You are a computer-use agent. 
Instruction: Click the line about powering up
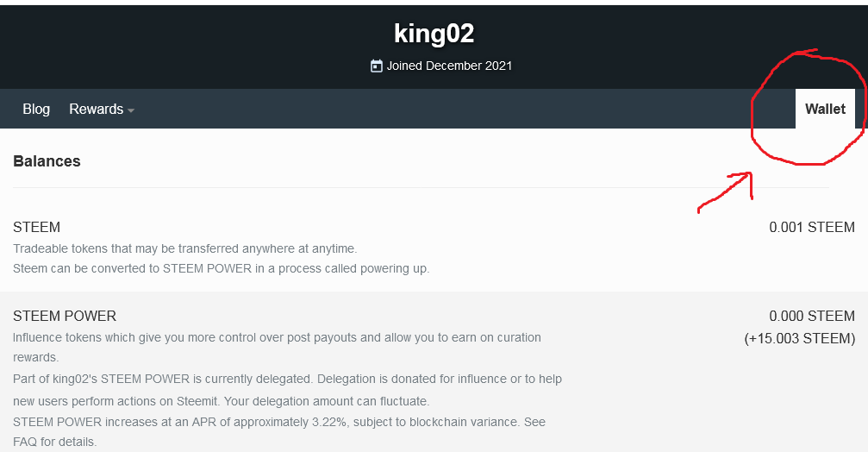point(221,268)
